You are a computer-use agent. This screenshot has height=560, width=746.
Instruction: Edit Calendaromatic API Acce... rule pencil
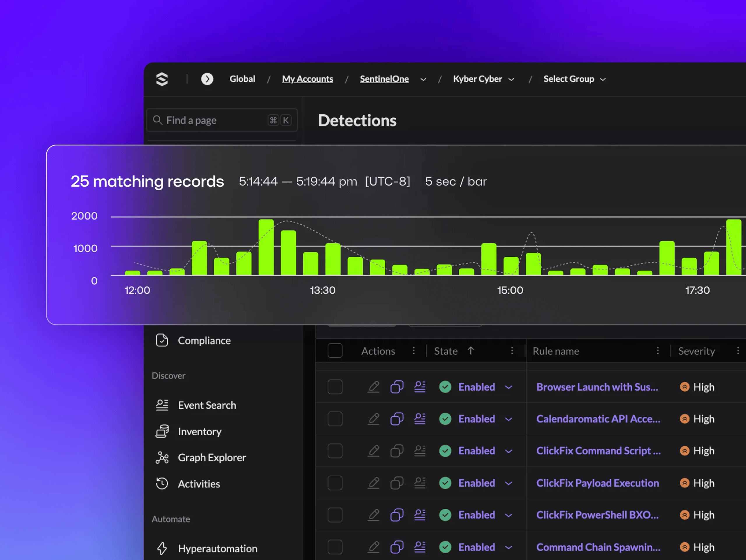[x=373, y=419]
